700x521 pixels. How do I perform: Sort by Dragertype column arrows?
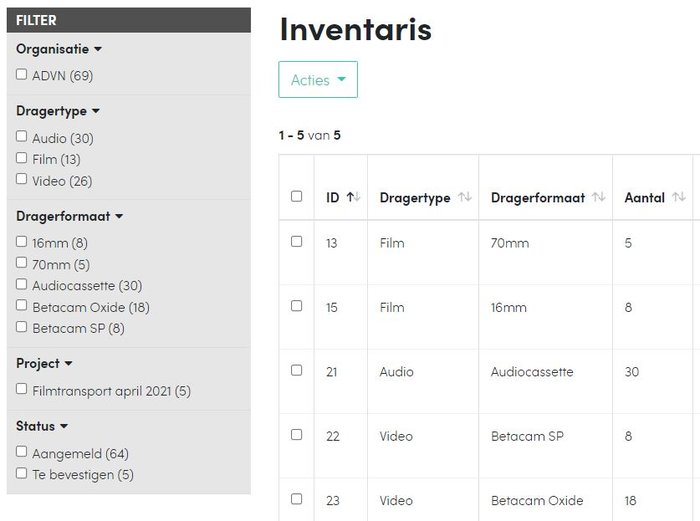[465, 197]
